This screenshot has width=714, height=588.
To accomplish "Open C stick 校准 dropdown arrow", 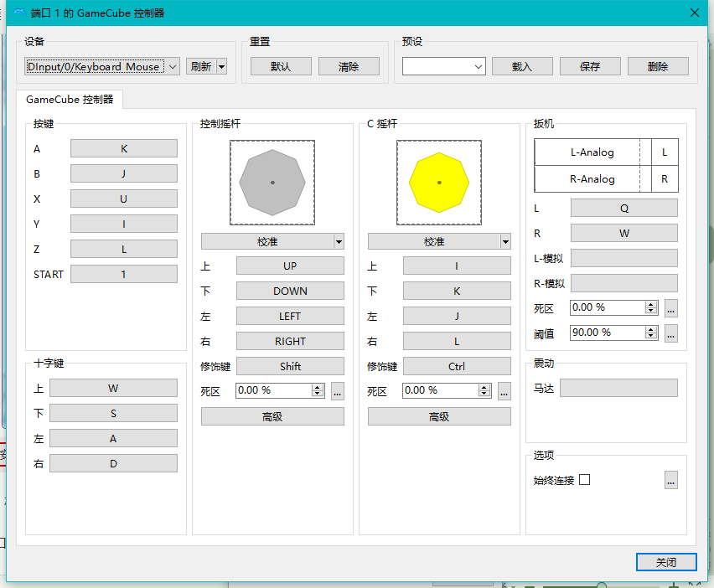I will coord(505,242).
